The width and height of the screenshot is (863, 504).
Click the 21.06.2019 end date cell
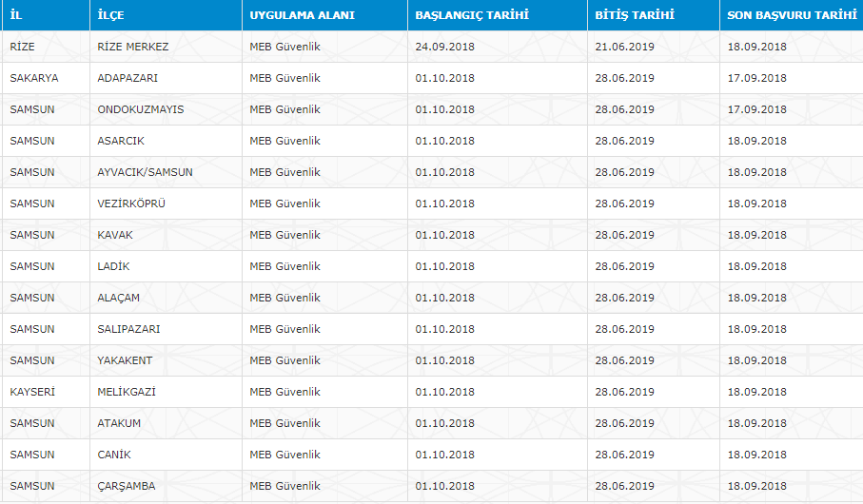pos(625,47)
